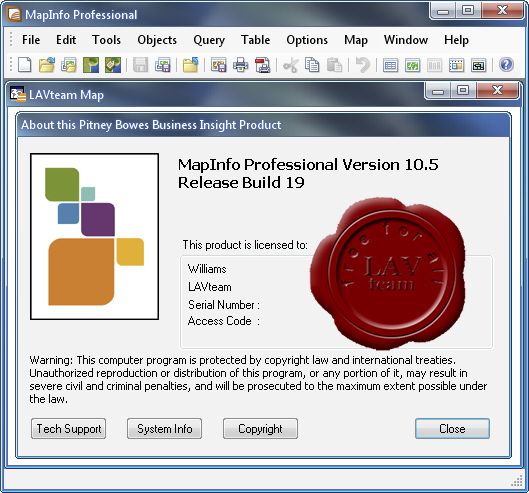The image size is (529, 493).
Task: Minimize the LAVteam Map window
Action: point(438,91)
